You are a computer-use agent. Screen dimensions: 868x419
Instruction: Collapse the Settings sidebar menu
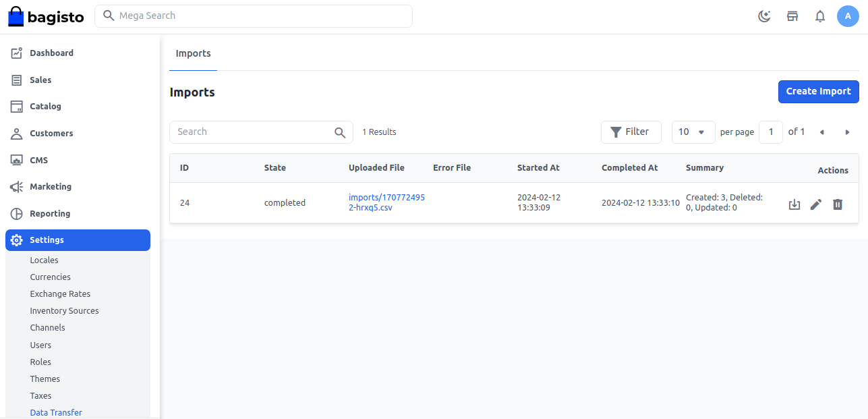47,240
